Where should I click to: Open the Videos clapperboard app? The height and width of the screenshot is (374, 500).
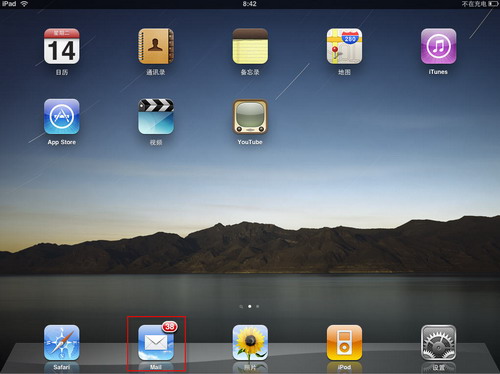tap(156, 116)
